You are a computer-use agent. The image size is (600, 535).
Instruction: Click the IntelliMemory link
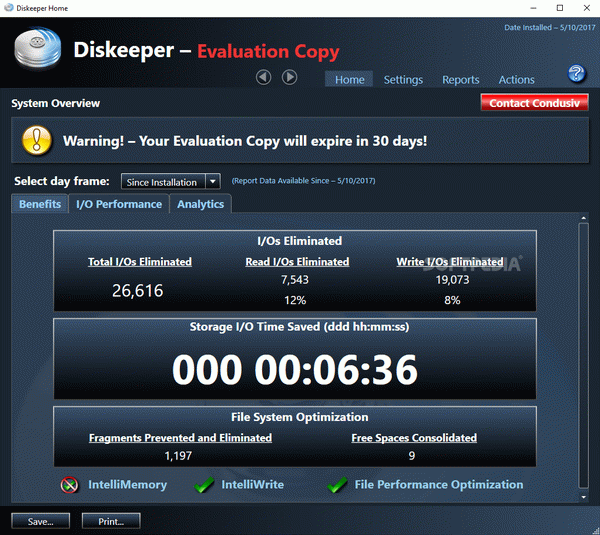coord(127,484)
